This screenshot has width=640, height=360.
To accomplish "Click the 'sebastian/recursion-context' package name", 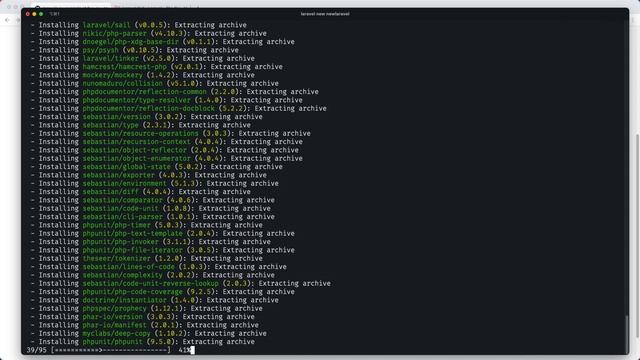I will click(x=136, y=142).
